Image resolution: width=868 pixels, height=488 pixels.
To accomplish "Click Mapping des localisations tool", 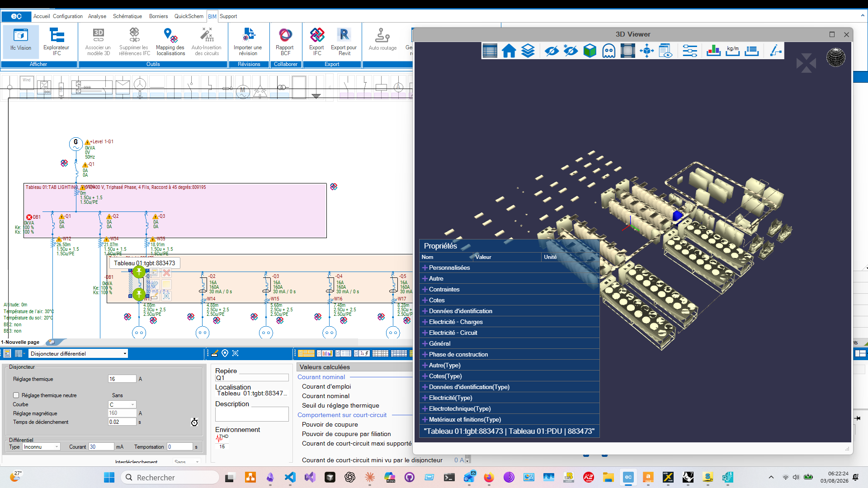I will (x=170, y=42).
